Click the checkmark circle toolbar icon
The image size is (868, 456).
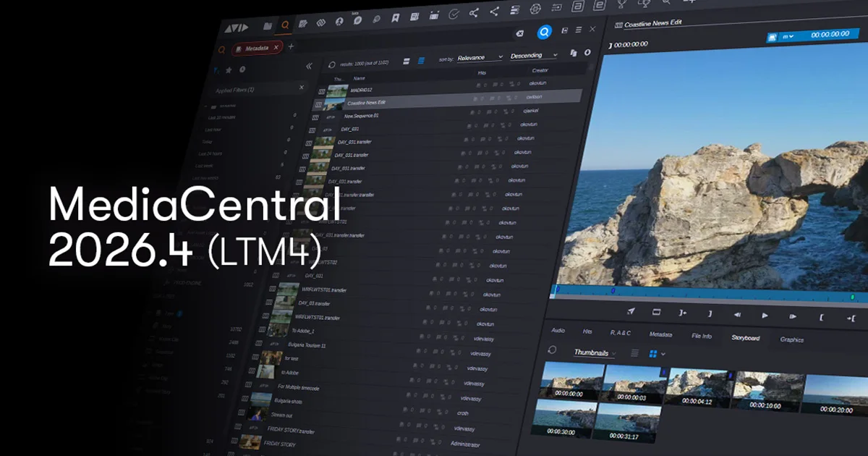pyautogui.click(x=454, y=14)
